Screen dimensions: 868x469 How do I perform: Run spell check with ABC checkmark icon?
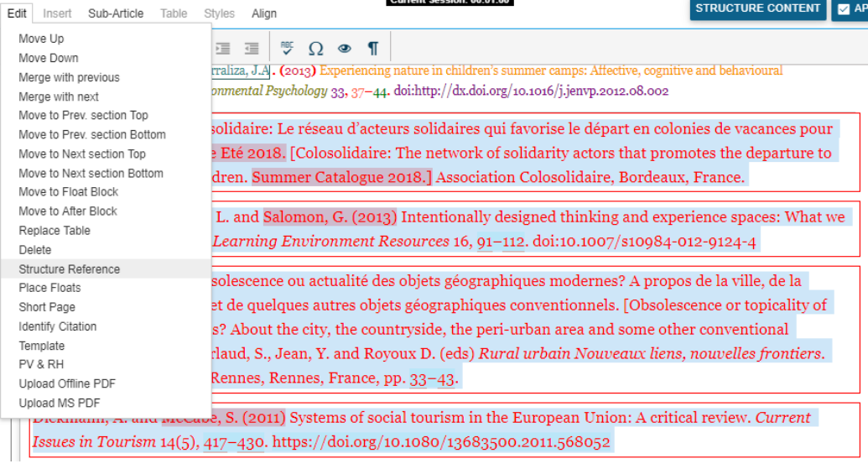[287, 48]
